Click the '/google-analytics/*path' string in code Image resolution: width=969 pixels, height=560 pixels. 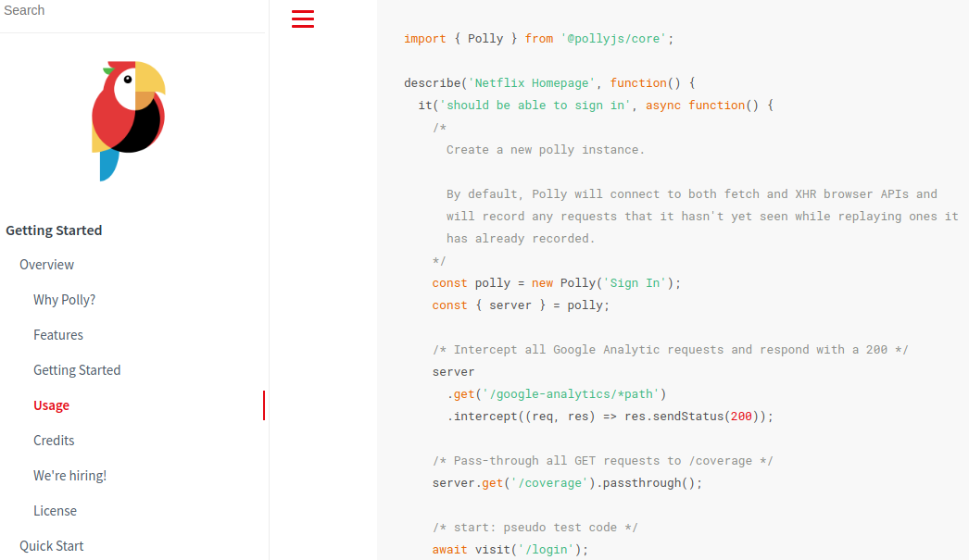pyautogui.click(x=571, y=394)
